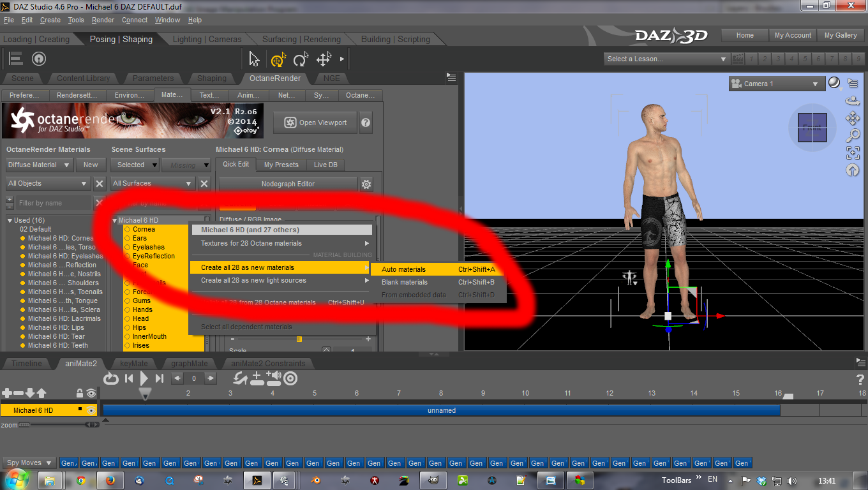Click the My Account button
The width and height of the screenshot is (868, 490).
[793, 36]
